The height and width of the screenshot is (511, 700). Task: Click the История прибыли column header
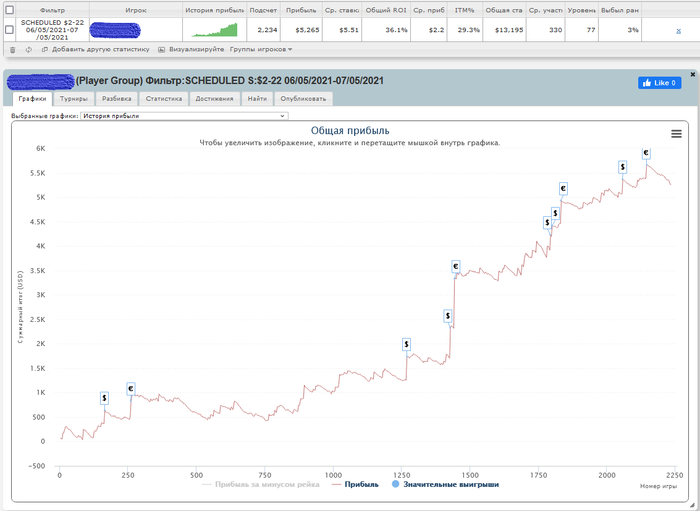tap(214, 10)
